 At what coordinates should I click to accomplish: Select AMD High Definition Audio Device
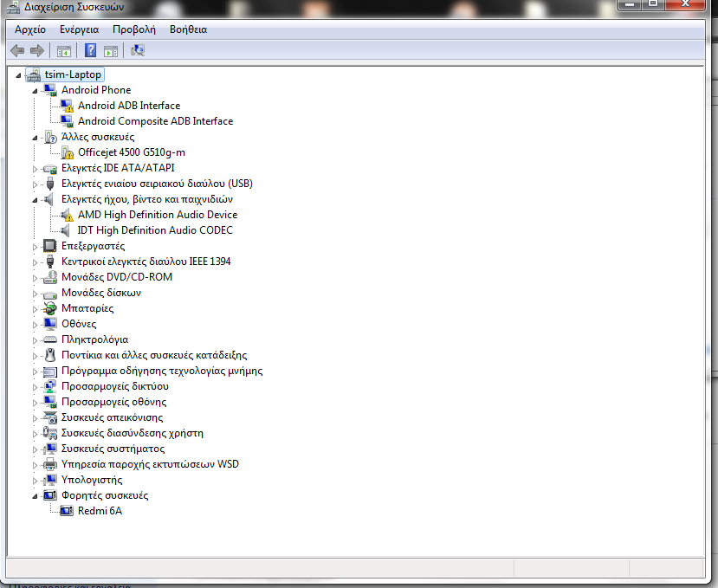coord(157,215)
